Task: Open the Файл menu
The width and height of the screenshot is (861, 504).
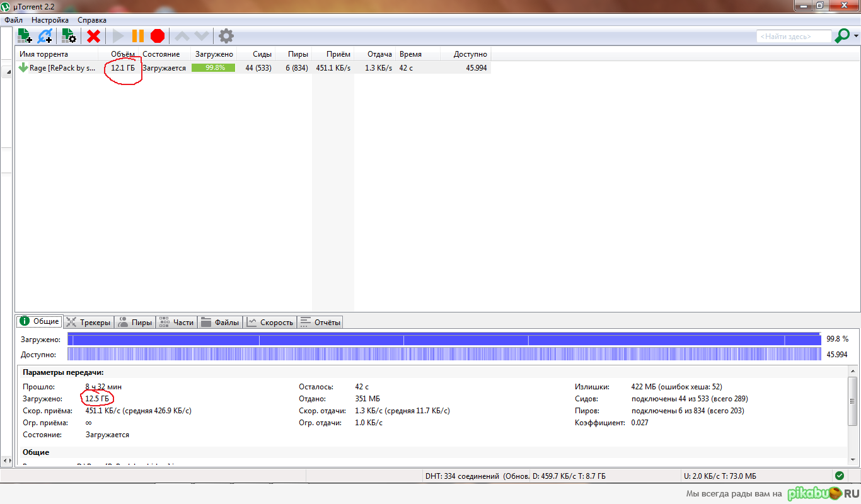Action: pos(14,20)
